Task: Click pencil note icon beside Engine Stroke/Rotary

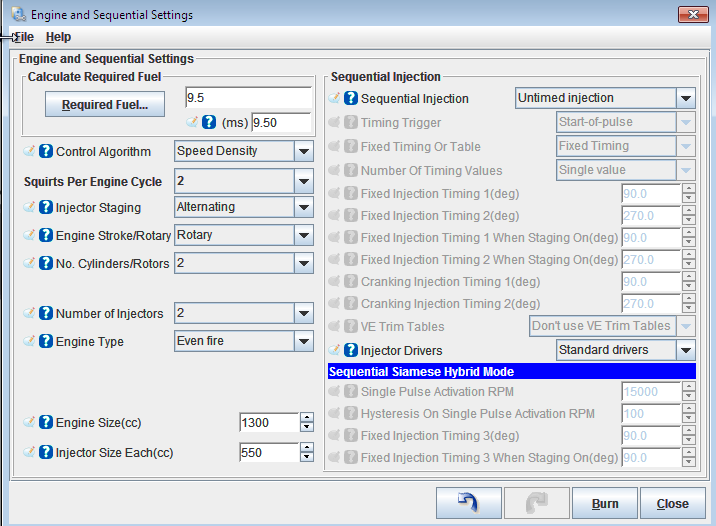Action: pos(29,235)
